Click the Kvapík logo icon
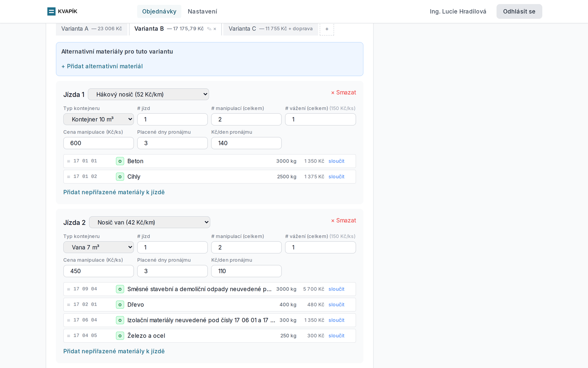 (x=51, y=11)
